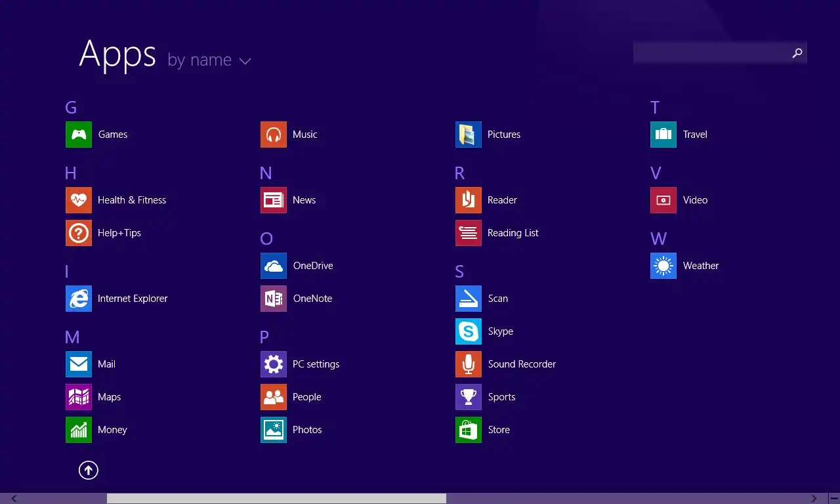The height and width of the screenshot is (504, 840).
Task: Click the V letter group header
Action: 656,173
